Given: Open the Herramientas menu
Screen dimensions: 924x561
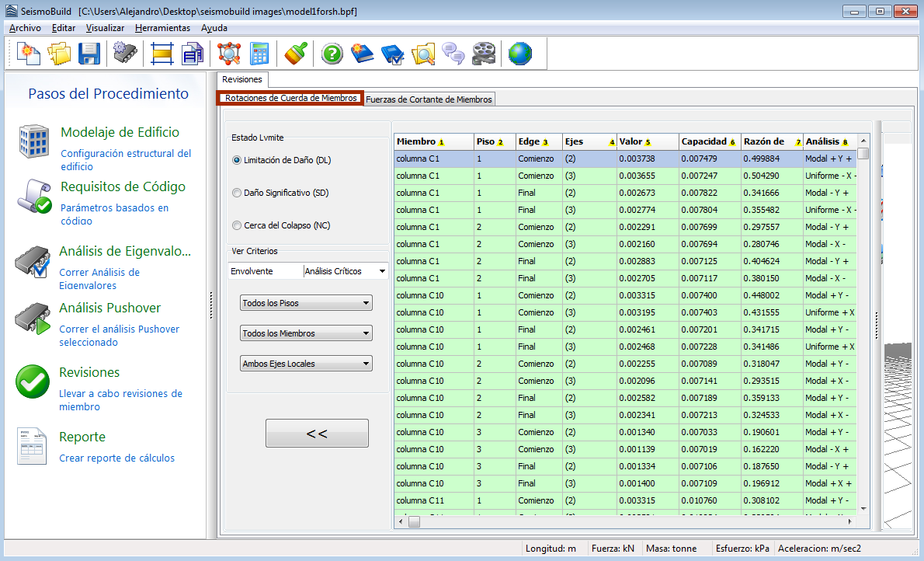Looking at the screenshot, I should point(162,28).
